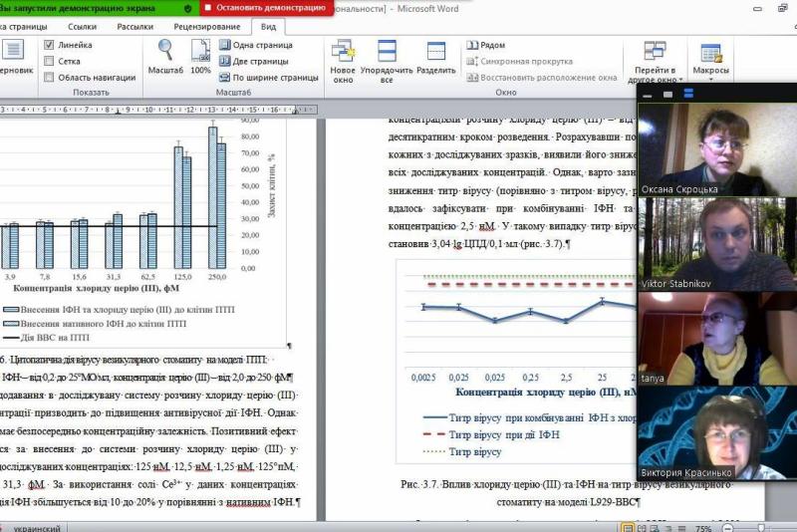Adjust the status bar zoom slider
This screenshot has width=797, height=532.
[x=761, y=528]
